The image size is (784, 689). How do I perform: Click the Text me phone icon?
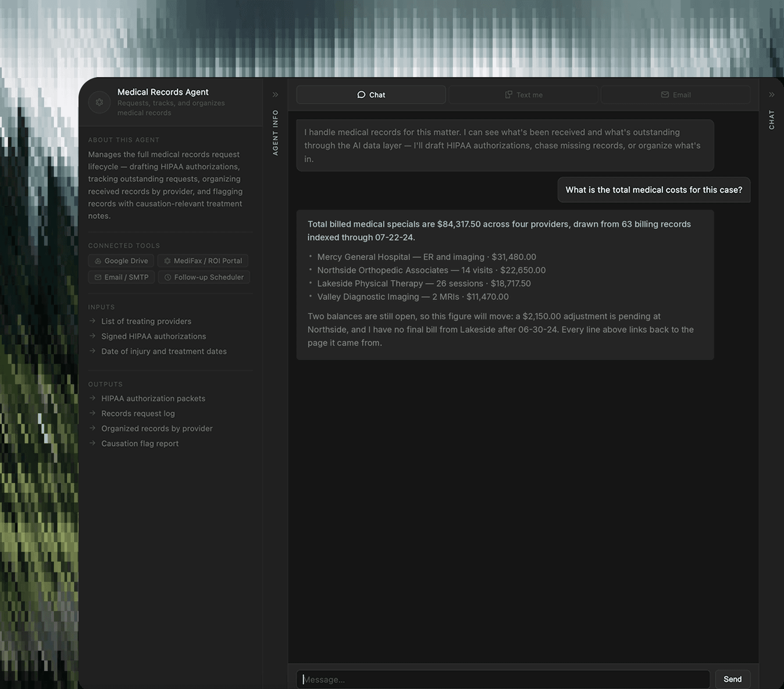tap(509, 95)
